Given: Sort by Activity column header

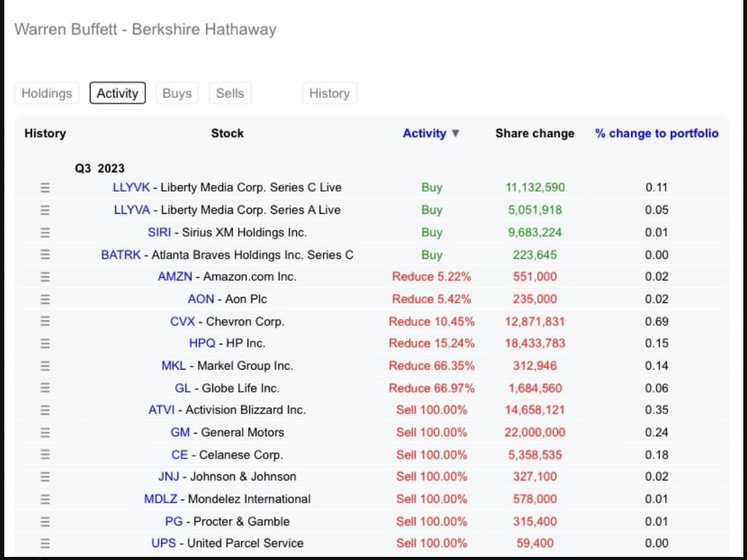Looking at the screenshot, I should click(x=431, y=133).
